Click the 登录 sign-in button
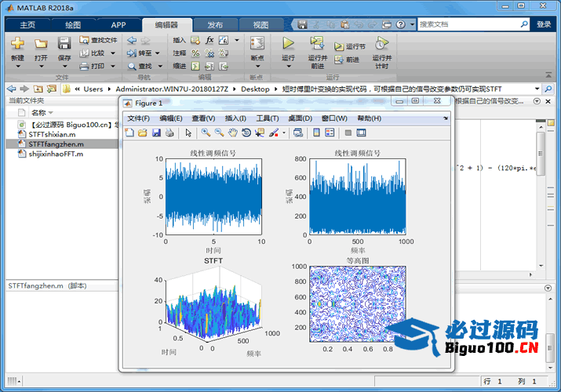This screenshot has width=561, height=392. 544,24
